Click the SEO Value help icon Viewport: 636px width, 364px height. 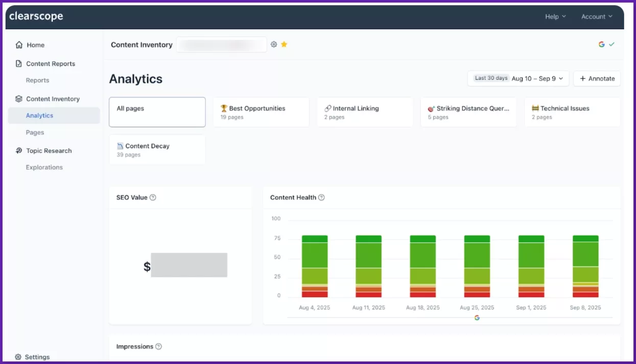tap(153, 197)
